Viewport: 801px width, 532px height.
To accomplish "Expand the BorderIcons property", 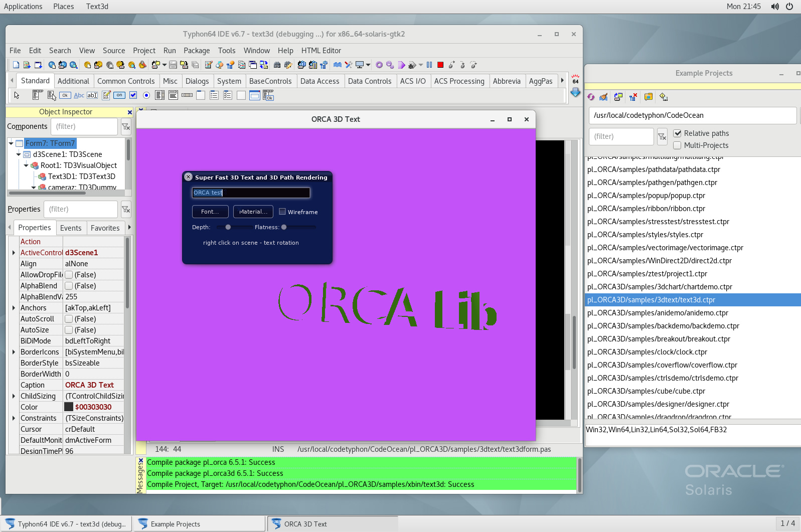I will point(14,352).
